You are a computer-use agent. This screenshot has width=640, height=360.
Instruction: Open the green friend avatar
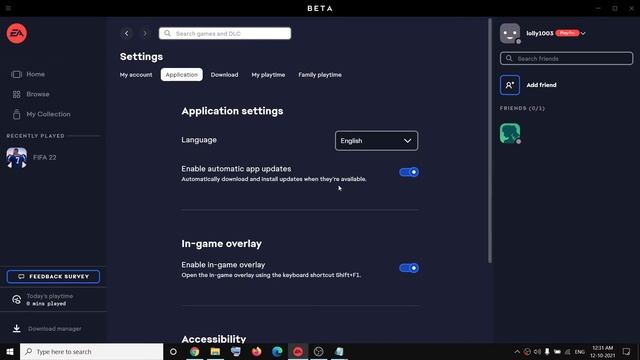pyautogui.click(x=510, y=133)
